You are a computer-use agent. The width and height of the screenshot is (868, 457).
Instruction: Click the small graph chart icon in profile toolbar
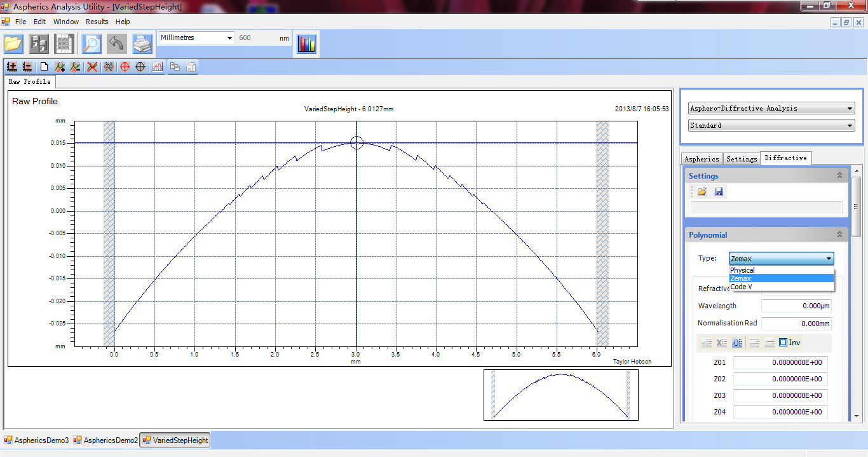pyautogui.click(x=157, y=66)
